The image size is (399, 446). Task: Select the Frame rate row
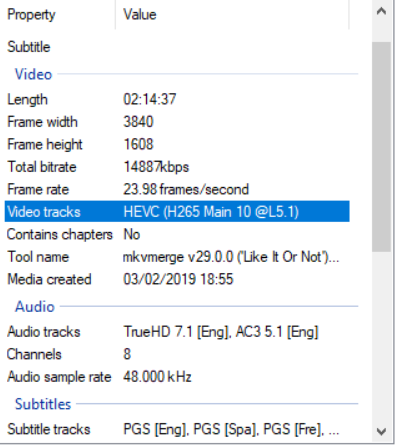[x=177, y=189]
